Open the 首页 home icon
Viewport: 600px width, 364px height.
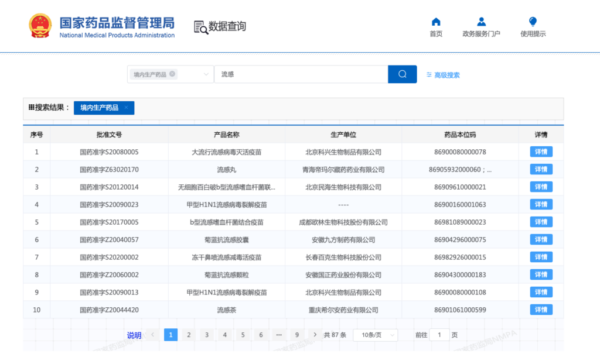click(x=436, y=22)
